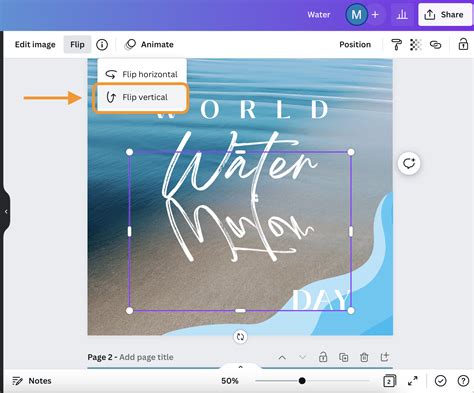Adjust the zoom slider handle

[x=302, y=381]
